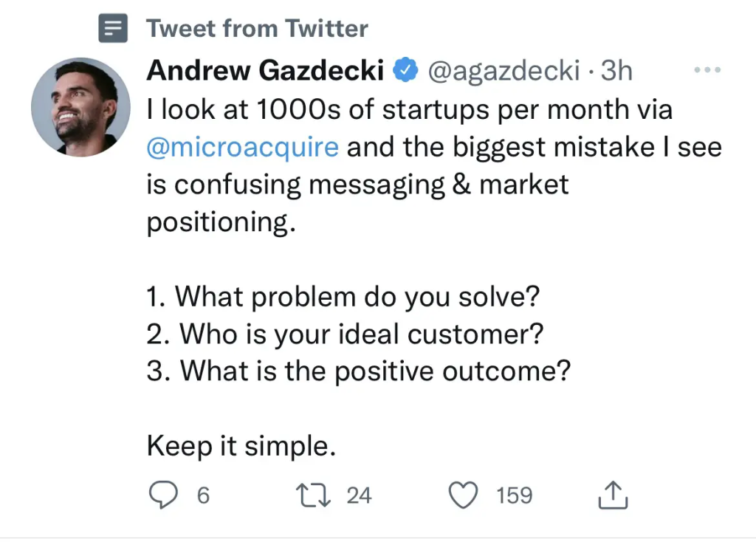The height and width of the screenshot is (542, 756).
Task: Click the document icon beside Tweet from Twitter
Action: [114, 30]
